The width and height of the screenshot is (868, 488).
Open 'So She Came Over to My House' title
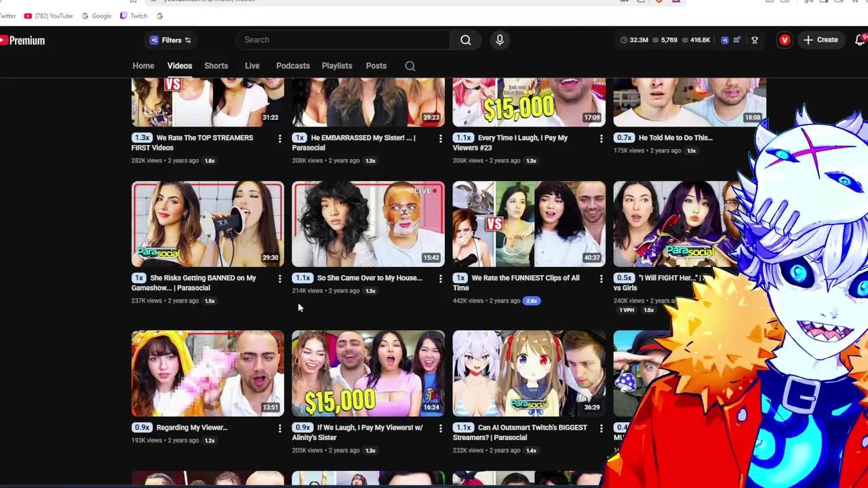(x=370, y=278)
